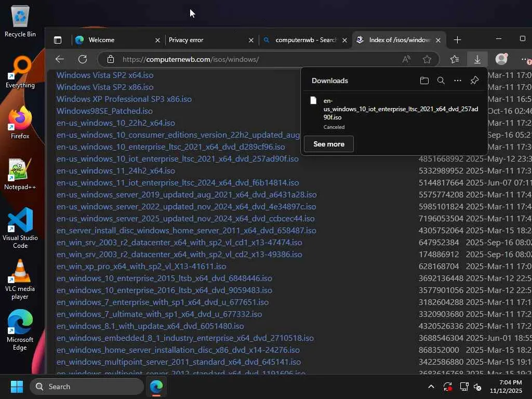Image resolution: width=532 pixels, height=399 pixels.
Task: Download en_win_xp_pro_x64_with_sp2 iso
Action: (141, 267)
